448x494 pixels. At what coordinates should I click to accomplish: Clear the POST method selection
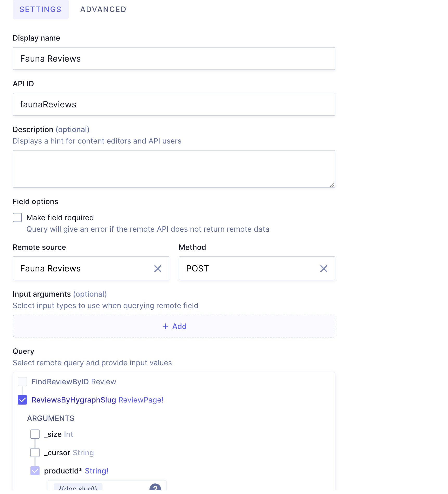point(324,268)
